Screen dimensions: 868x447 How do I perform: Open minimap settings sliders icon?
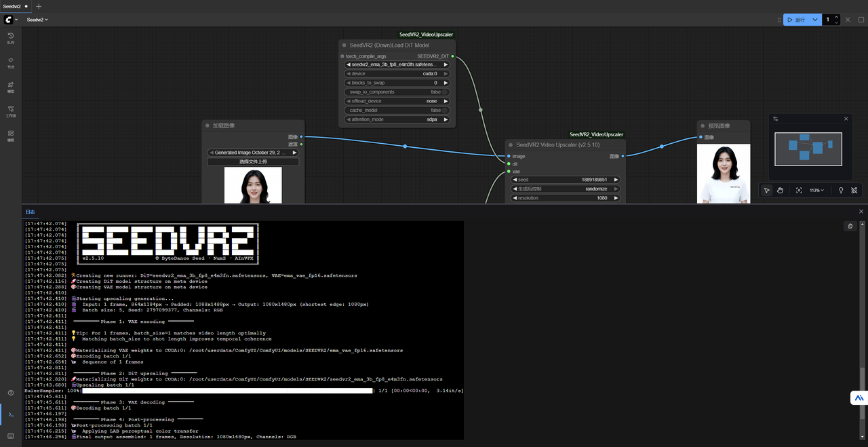click(776, 119)
